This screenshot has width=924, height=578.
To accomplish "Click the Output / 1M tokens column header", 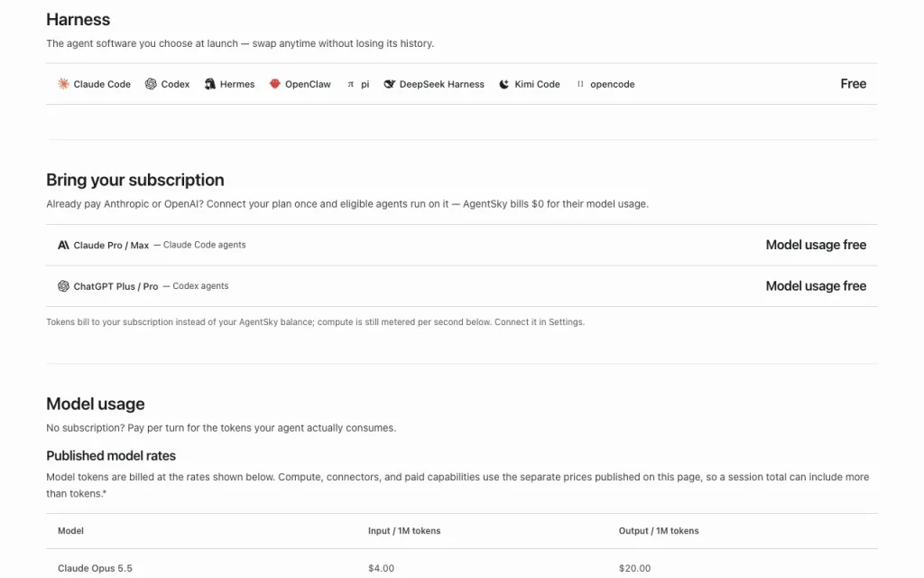I will click(x=659, y=531).
